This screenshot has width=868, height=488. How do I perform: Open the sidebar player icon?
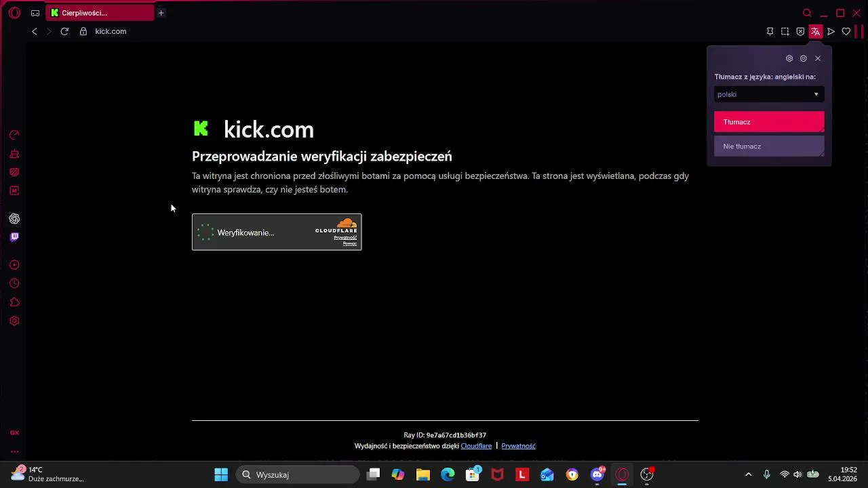(x=14, y=265)
